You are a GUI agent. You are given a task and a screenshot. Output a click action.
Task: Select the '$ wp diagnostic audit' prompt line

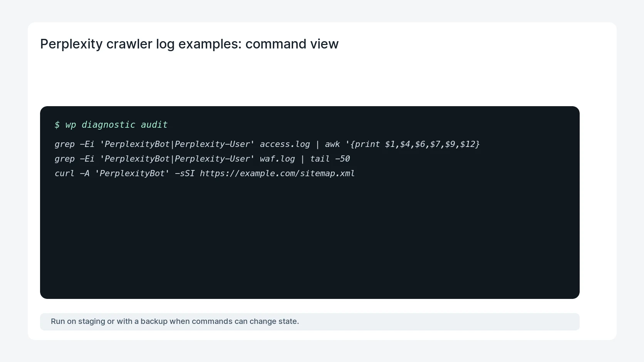111,125
